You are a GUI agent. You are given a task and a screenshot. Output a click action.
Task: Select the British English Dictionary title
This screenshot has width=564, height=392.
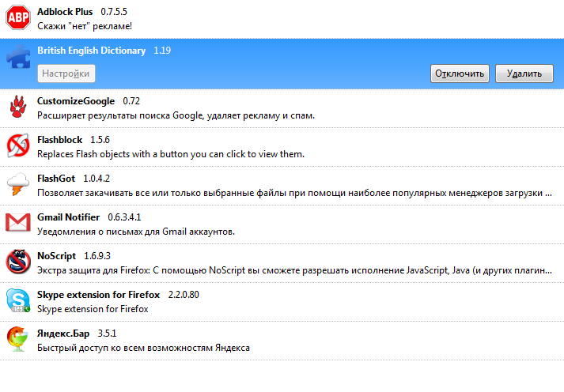click(92, 51)
